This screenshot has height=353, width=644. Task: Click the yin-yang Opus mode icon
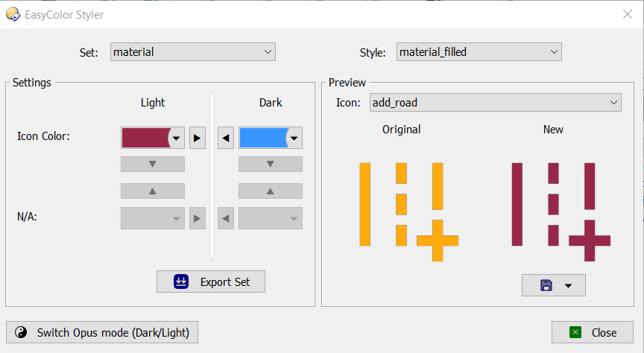click(21, 332)
